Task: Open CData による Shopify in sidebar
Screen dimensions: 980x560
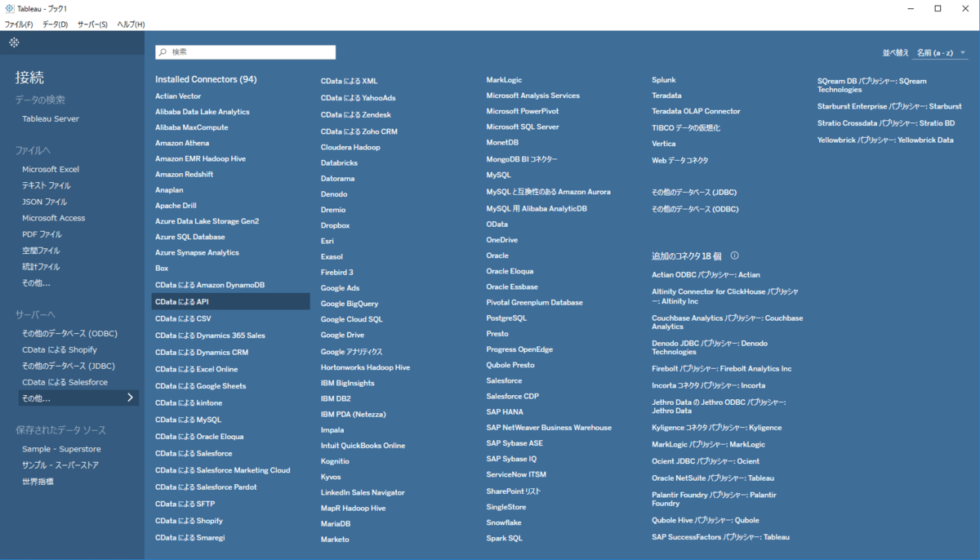Action: point(60,349)
